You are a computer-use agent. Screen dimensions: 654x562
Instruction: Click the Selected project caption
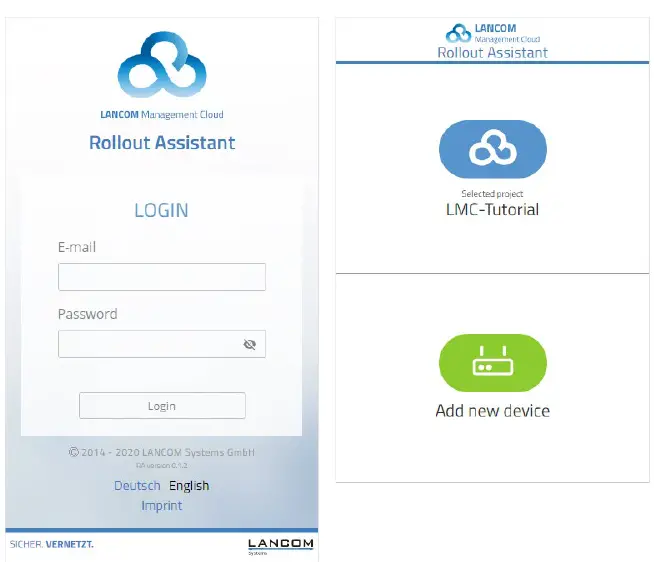[x=492, y=194]
